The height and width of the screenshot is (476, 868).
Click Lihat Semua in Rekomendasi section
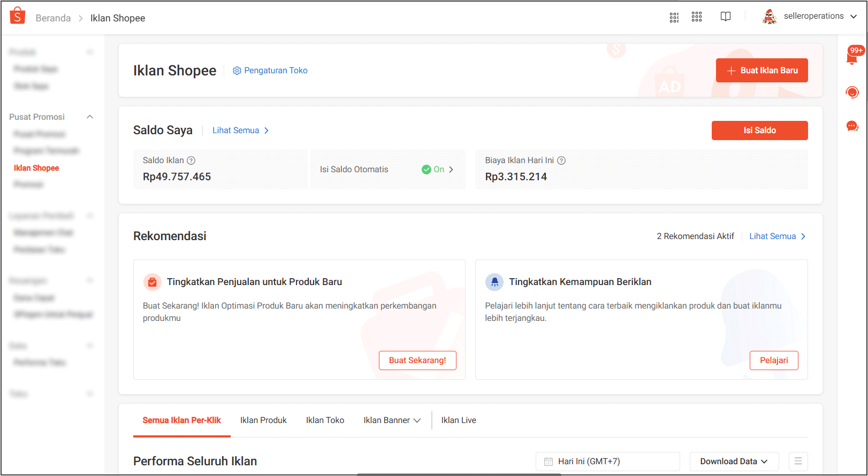(778, 236)
